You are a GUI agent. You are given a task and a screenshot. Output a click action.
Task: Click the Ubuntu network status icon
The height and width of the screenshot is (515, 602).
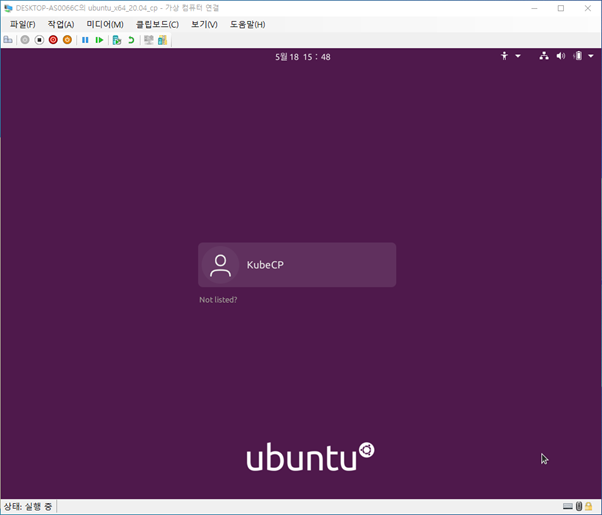(544, 56)
